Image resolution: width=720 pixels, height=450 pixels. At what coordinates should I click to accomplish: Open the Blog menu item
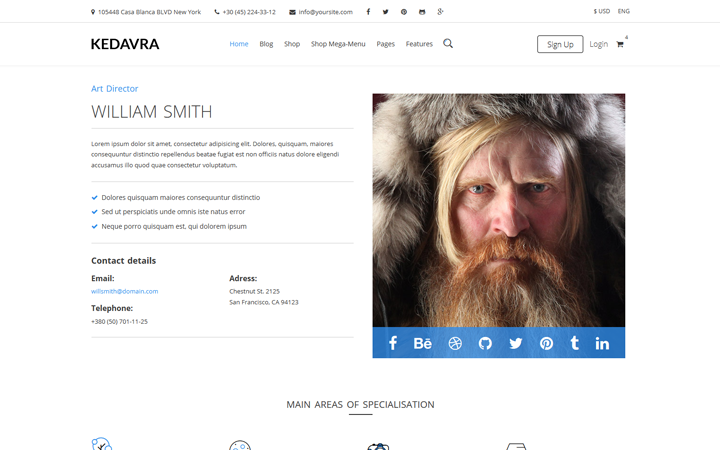pos(266,44)
